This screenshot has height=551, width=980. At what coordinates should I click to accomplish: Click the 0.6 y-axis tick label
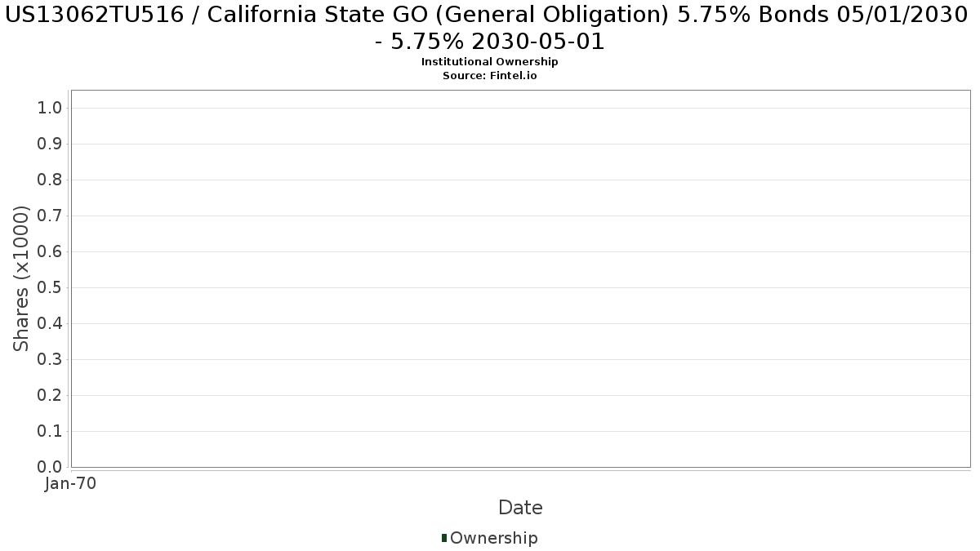click(x=50, y=252)
